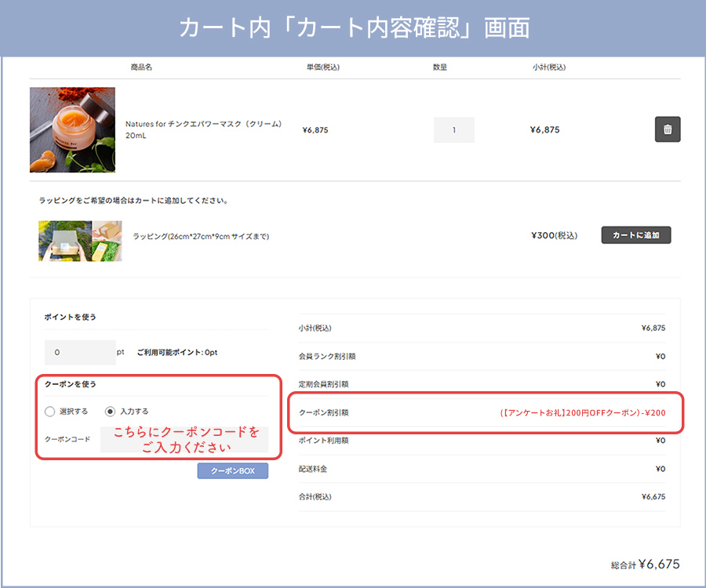706x588 pixels.
Task: Select the 選択する coupon radio option
Action: [x=49, y=411]
